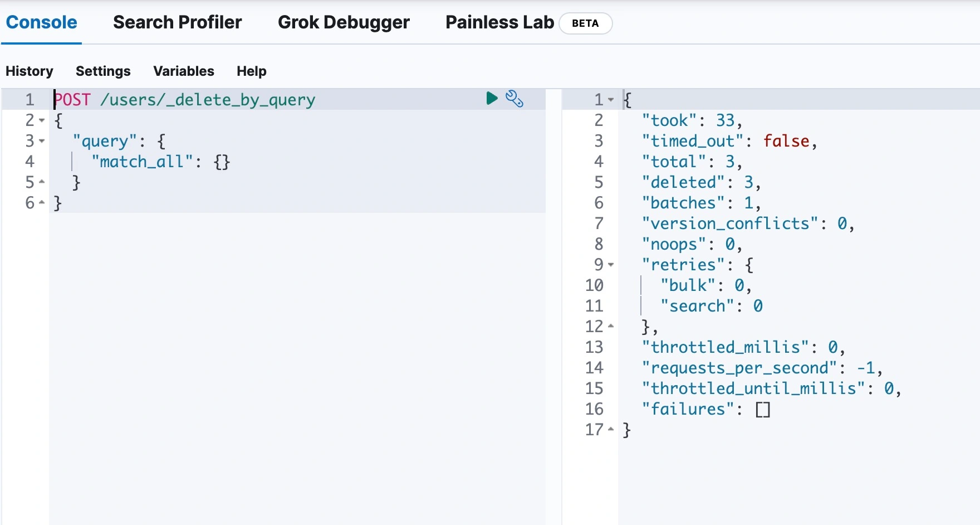Screen dimensions: 980x525
Task: Open the Variables panel
Action: coord(184,71)
